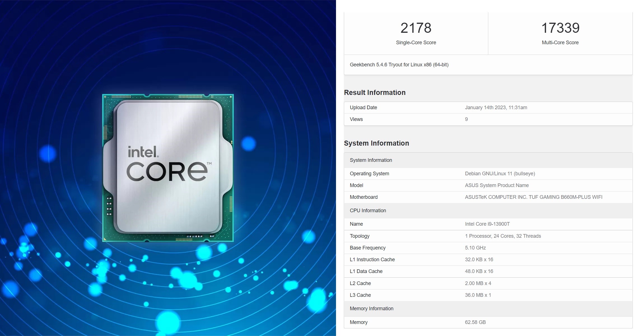Click the System Information table header row
644x336 pixels.
tap(488, 160)
